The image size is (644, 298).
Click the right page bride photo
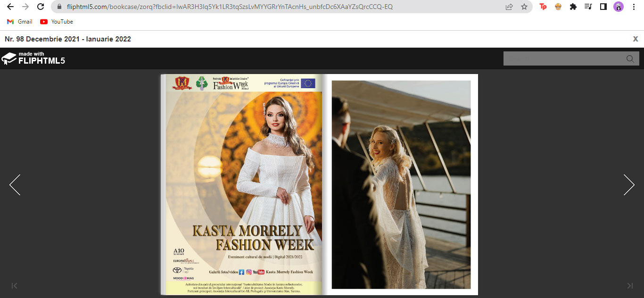click(x=401, y=184)
